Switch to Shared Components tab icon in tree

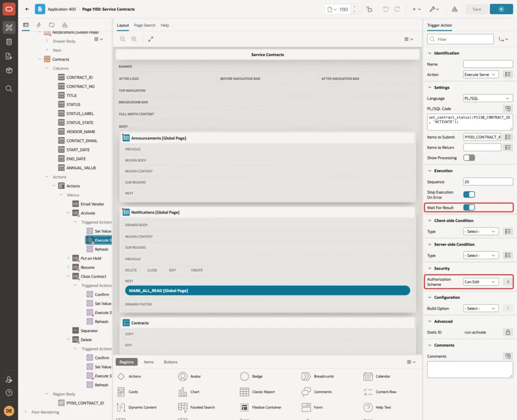[65, 25]
